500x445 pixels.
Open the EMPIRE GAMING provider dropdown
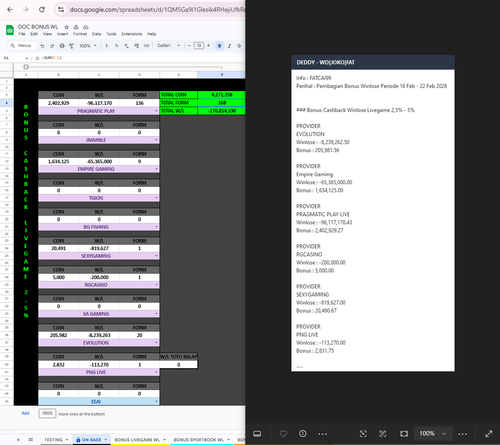(x=156, y=169)
